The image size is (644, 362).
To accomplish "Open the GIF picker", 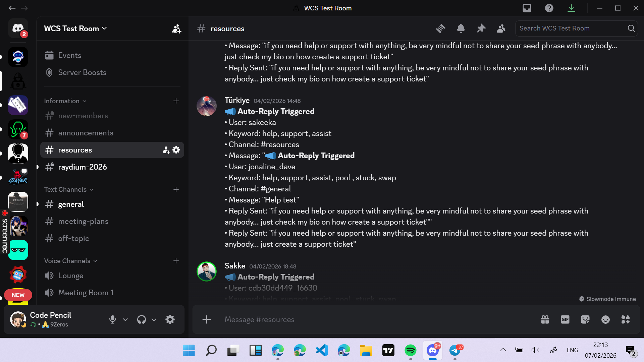I will (x=565, y=319).
